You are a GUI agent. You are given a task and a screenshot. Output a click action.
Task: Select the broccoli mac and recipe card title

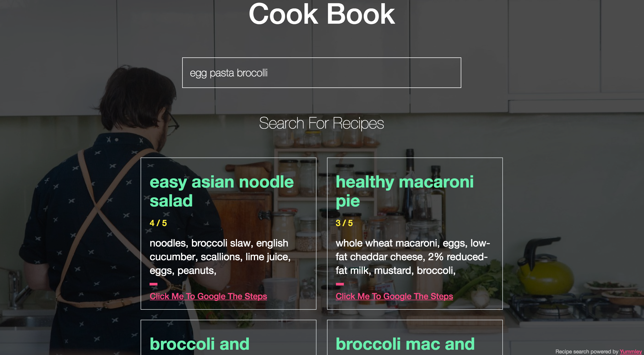coord(405,344)
